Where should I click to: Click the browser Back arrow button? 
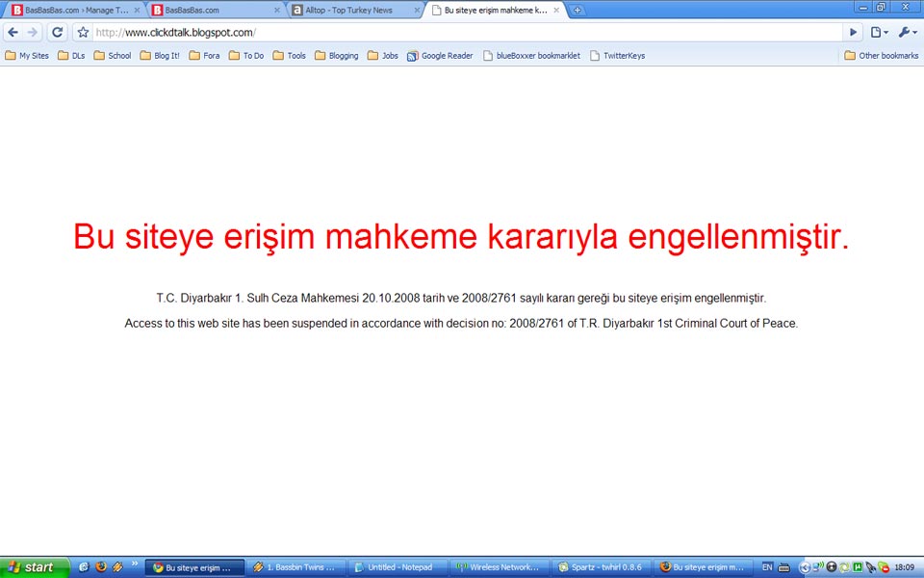point(13,32)
